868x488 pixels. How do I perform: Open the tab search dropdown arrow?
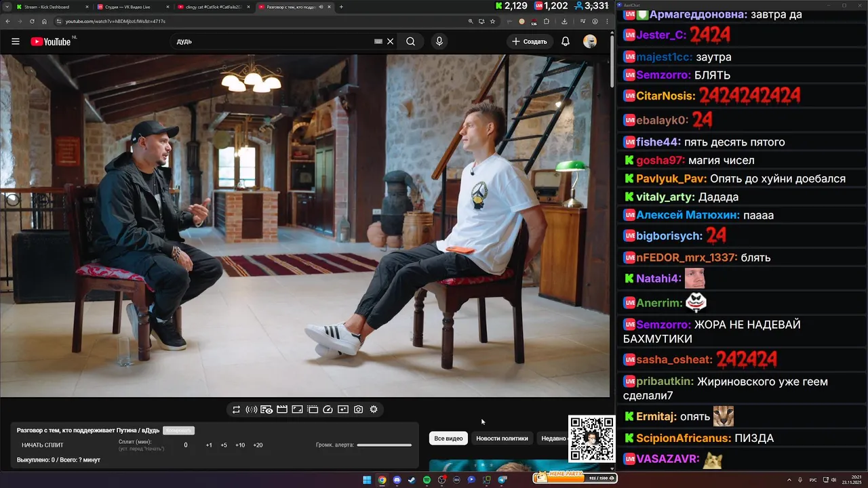pyautogui.click(x=5, y=7)
